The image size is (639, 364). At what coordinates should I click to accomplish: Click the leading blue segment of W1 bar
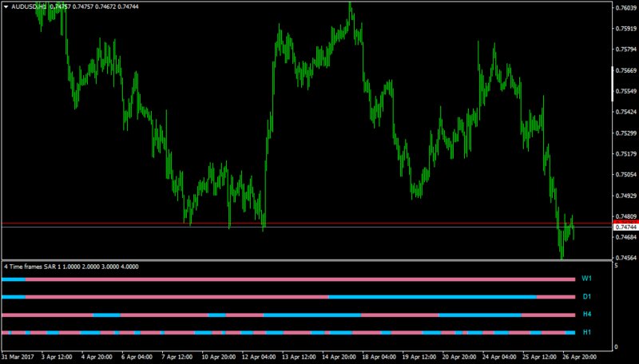[14, 279]
